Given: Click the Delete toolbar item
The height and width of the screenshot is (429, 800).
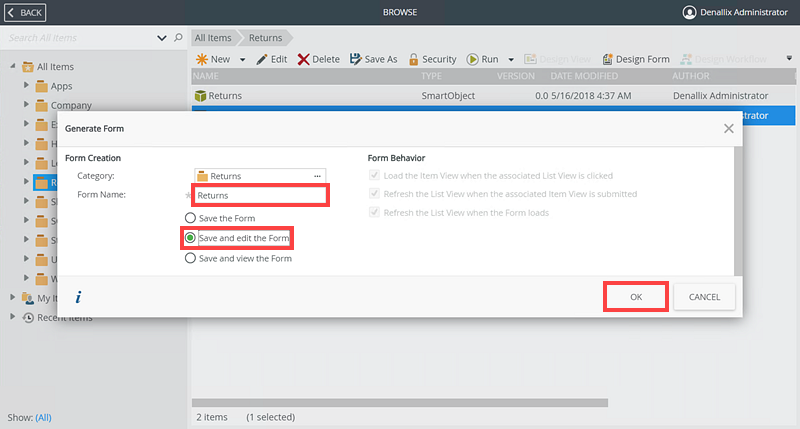Looking at the screenshot, I should [319, 59].
